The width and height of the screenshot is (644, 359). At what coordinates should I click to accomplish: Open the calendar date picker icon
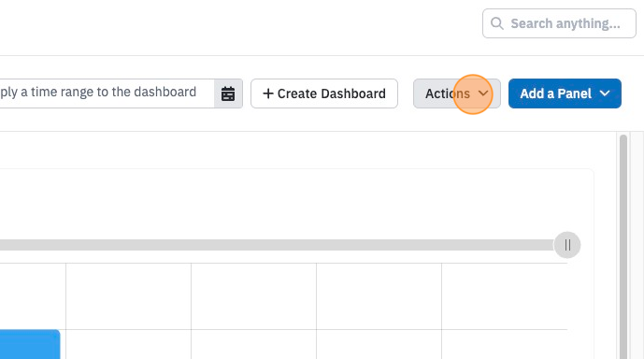click(x=228, y=93)
